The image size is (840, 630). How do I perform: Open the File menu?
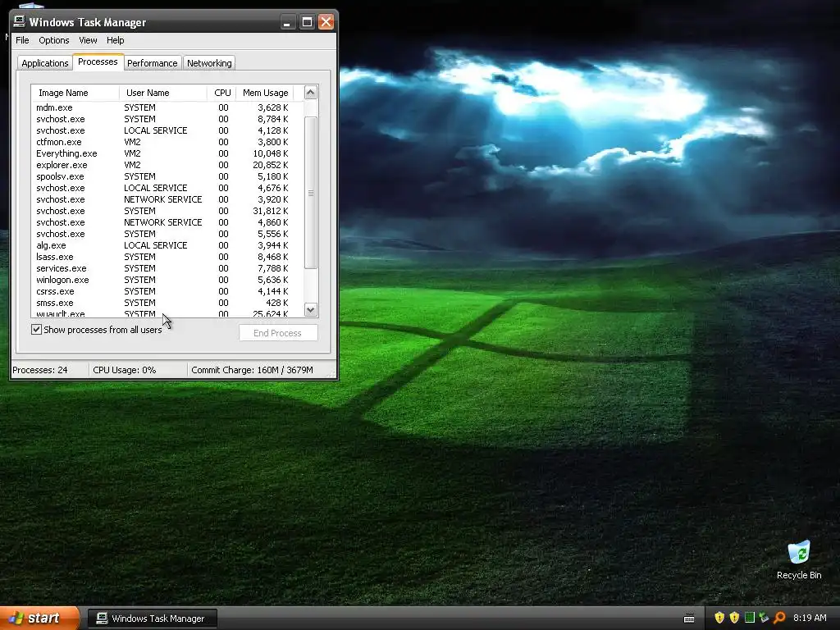point(22,40)
